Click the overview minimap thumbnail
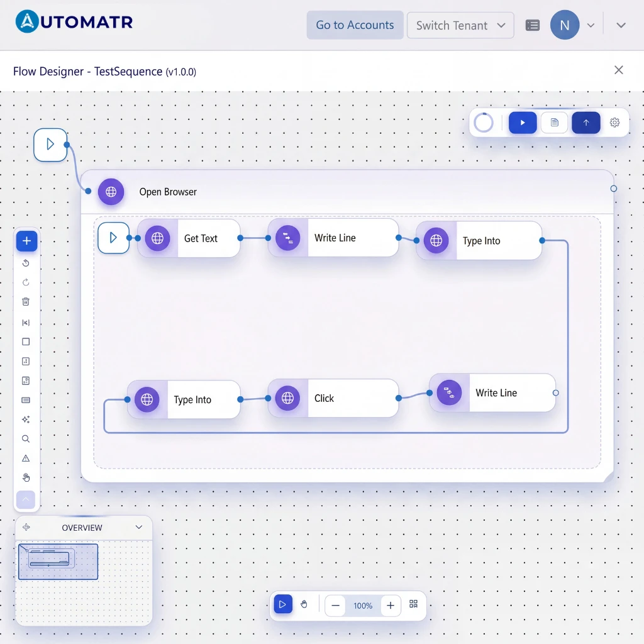Screen dimensions: 644x644 coord(58,562)
